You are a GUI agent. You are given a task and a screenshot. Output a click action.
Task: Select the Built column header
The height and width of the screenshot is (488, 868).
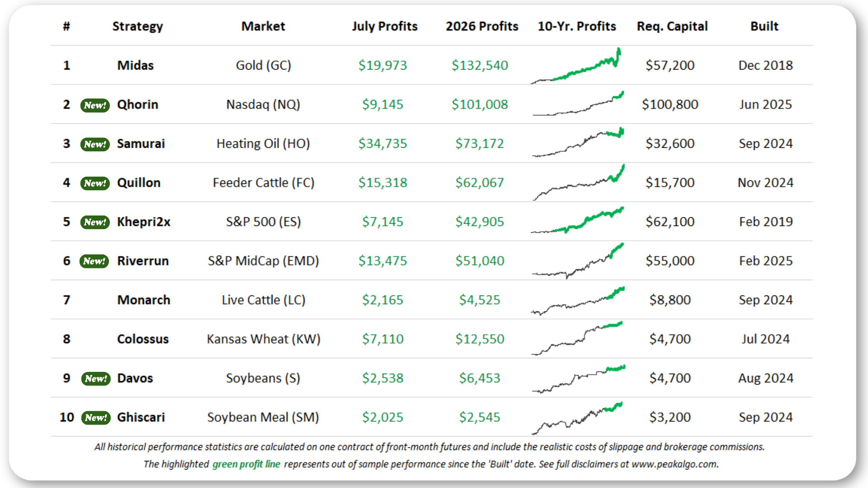pos(764,26)
